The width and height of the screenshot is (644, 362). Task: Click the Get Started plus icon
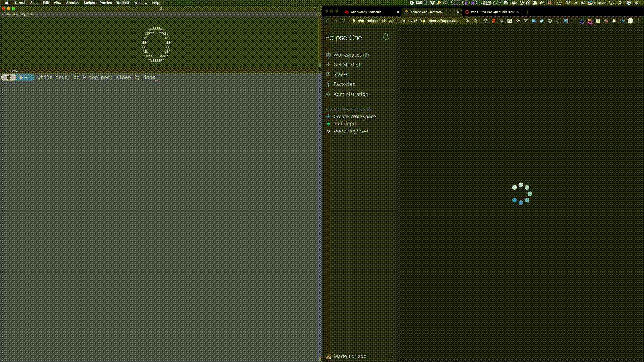click(x=328, y=64)
